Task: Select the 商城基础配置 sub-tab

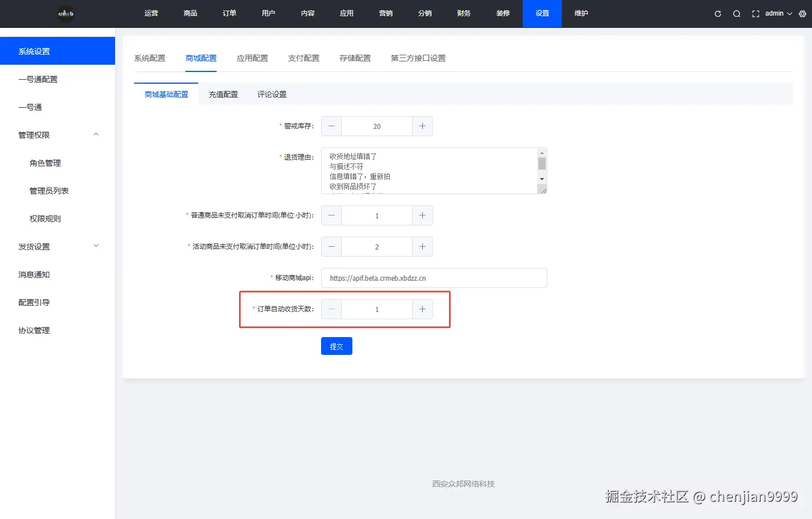Action: [166, 94]
